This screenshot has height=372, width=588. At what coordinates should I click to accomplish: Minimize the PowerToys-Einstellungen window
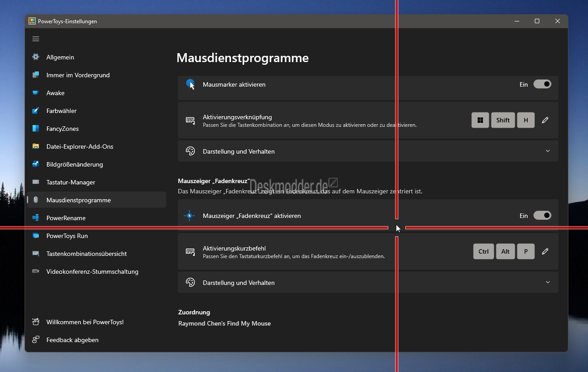point(517,21)
